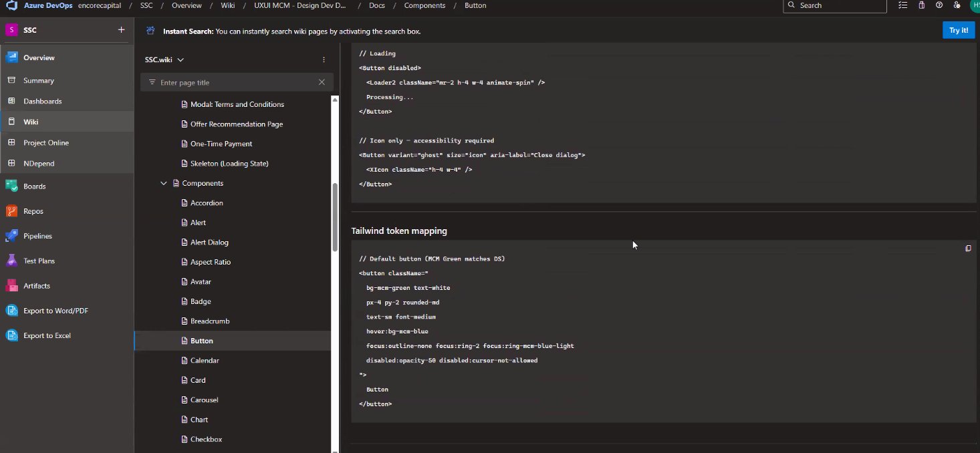Clear the page title filter with X
This screenshot has height=453, width=980.
(322, 83)
